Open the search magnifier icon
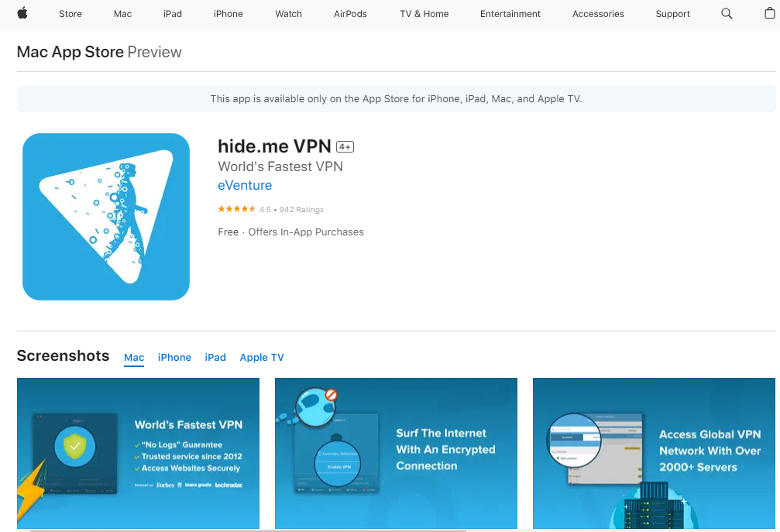 pyautogui.click(x=727, y=14)
